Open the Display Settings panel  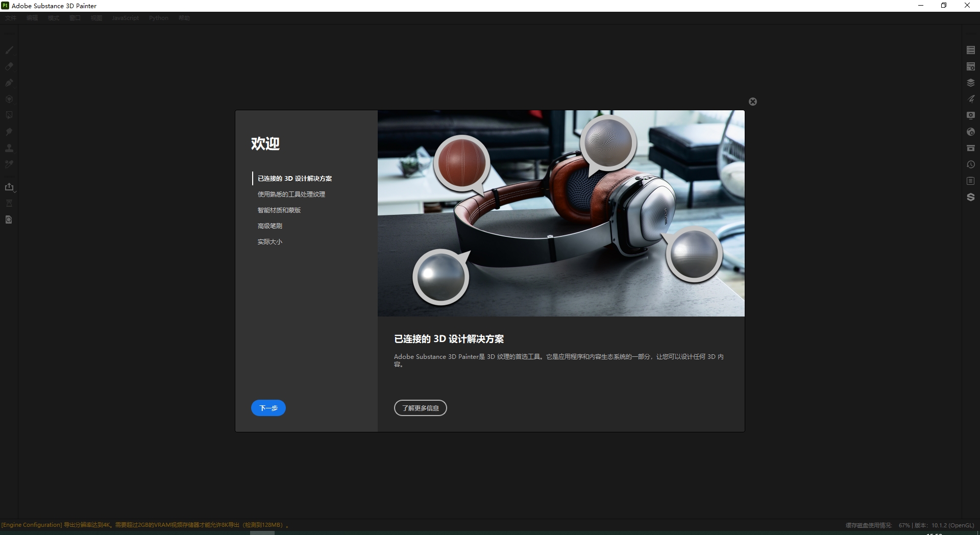pyautogui.click(x=971, y=115)
